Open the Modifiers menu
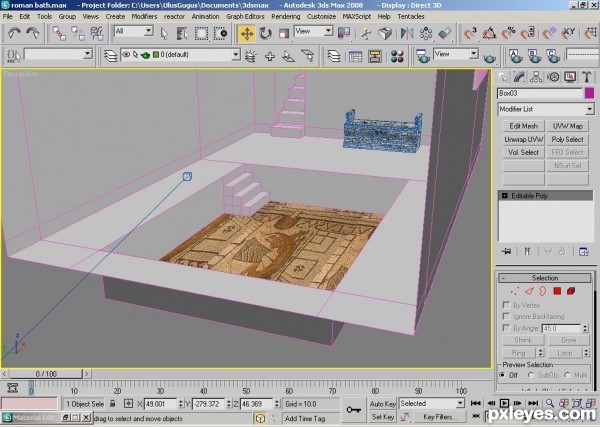Viewport: 600px width, 427px height. 144,16
